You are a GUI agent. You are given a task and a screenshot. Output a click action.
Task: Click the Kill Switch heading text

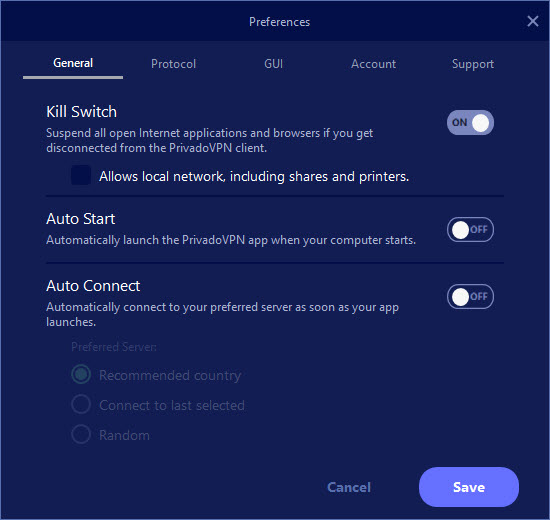[81, 112]
